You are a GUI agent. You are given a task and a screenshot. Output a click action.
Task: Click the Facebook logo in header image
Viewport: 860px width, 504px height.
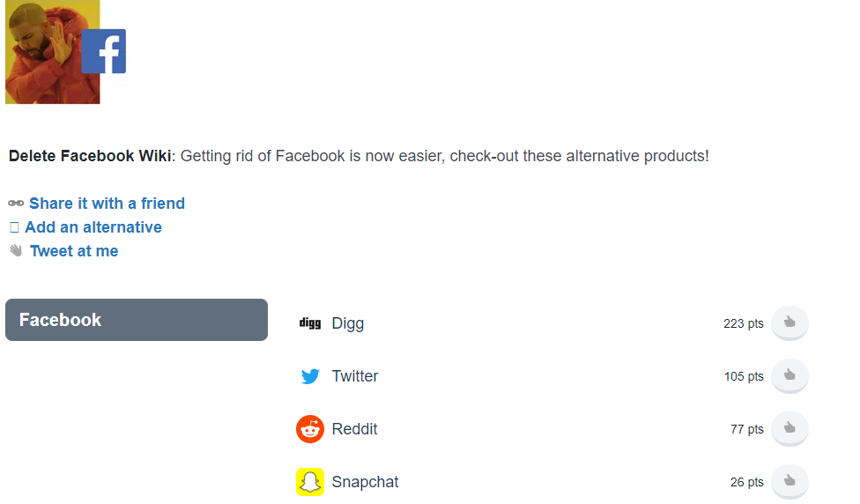click(104, 51)
